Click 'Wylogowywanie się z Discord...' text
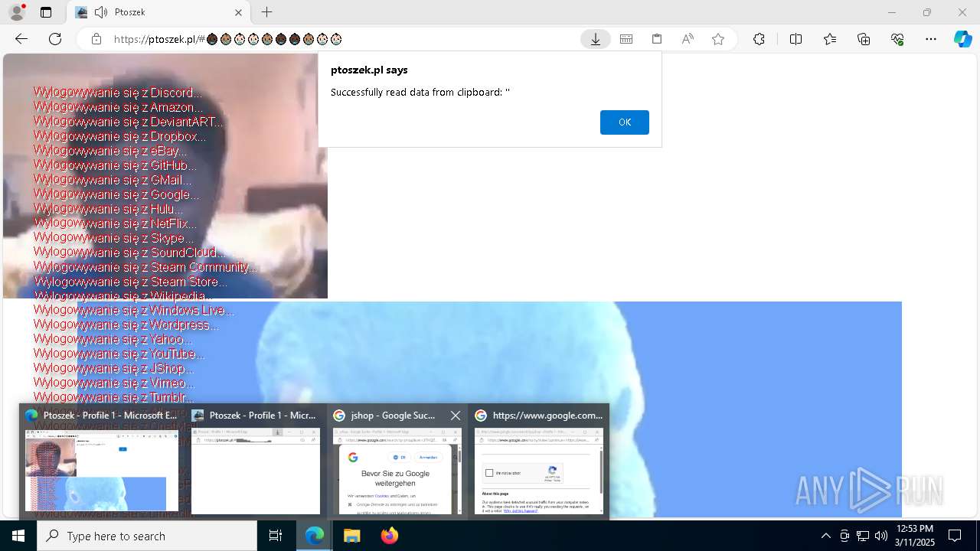Screen dimensions: 980x551 coord(118,93)
